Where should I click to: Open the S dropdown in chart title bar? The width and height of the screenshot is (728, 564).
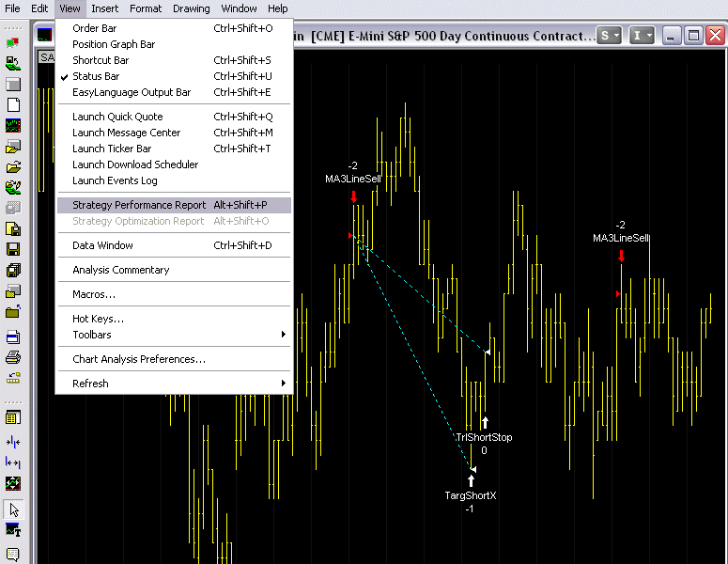[611, 36]
